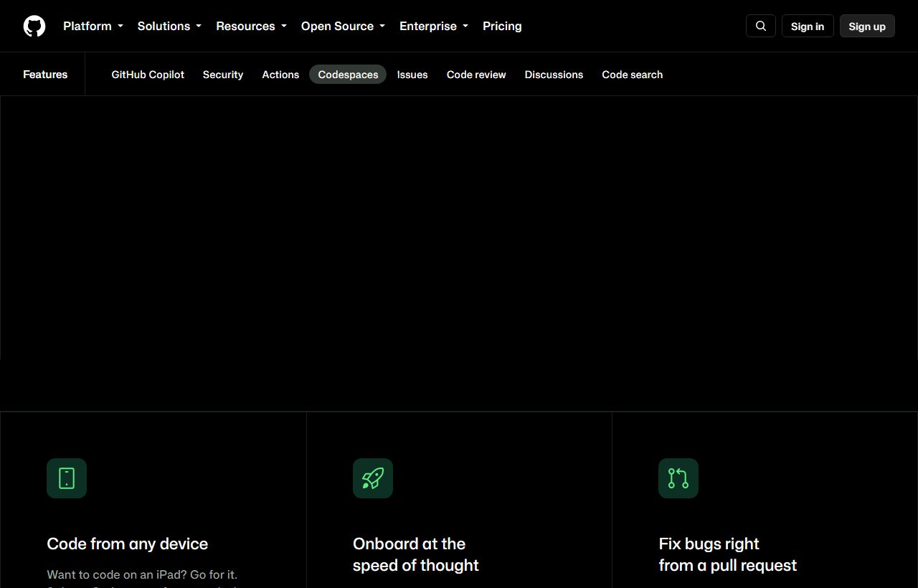This screenshot has height=588, width=918.
Task: Switch to the Code review tab
Action: point(476,75)
